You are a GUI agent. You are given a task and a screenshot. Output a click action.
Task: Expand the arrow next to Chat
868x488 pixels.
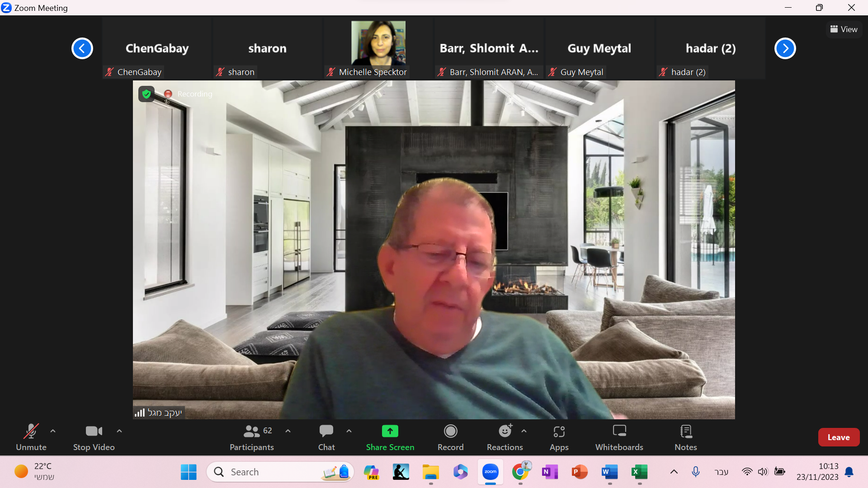click(349, 431)
